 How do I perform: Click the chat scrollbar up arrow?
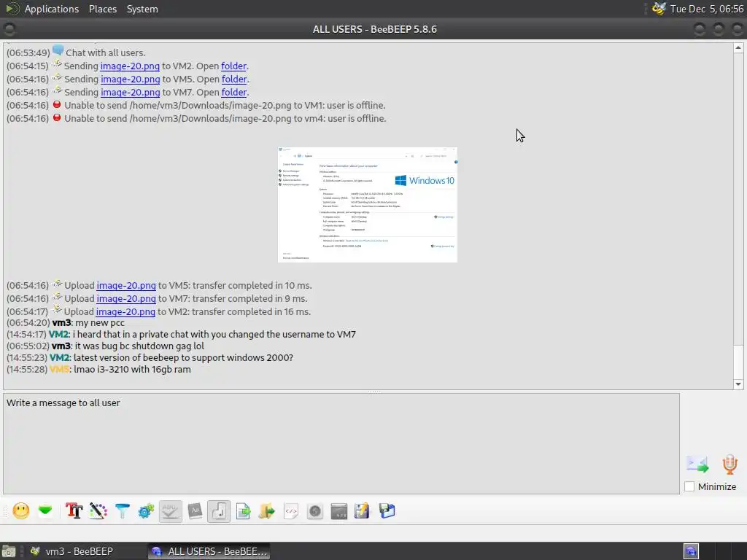(738, 47)
